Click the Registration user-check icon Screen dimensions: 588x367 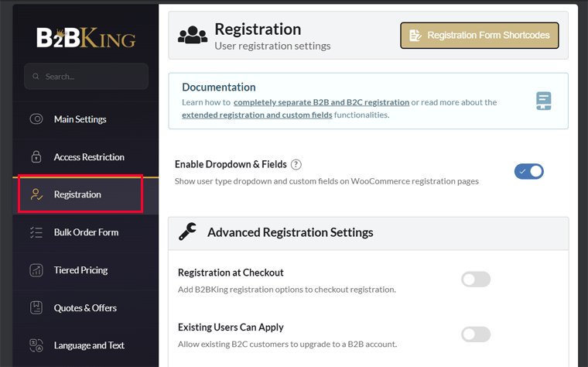[x=36, y=194]
